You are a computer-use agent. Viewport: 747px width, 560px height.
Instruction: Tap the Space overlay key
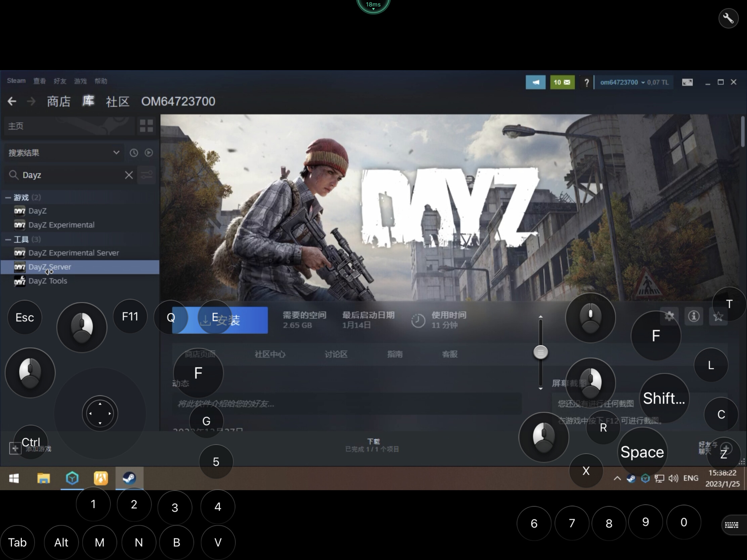pyautogui.click(x=642, y=452)
